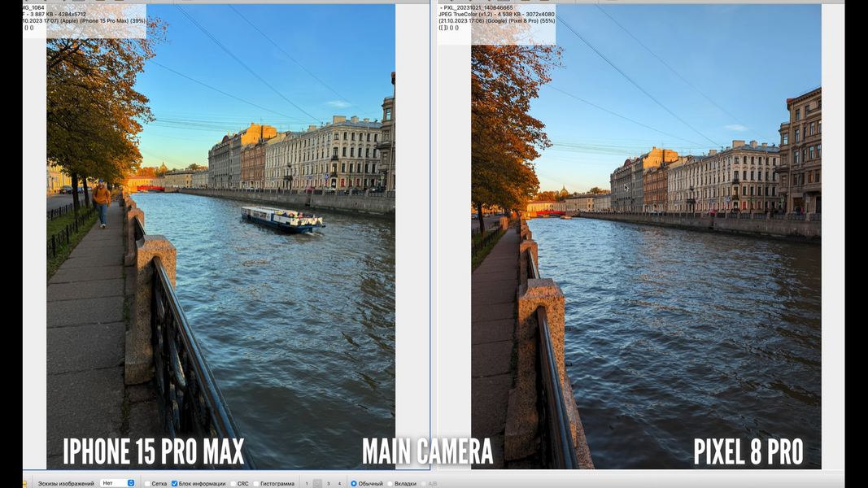Open the 'Эскизы изображений' dropdown set to 'Нет'

pyautogui.click(x=118, y=483)
